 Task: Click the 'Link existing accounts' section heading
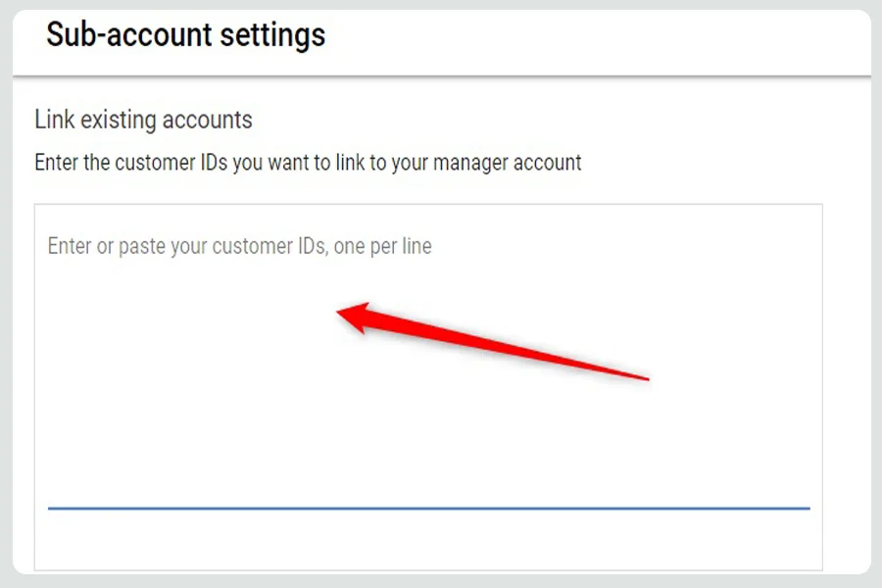pos(143,120)
